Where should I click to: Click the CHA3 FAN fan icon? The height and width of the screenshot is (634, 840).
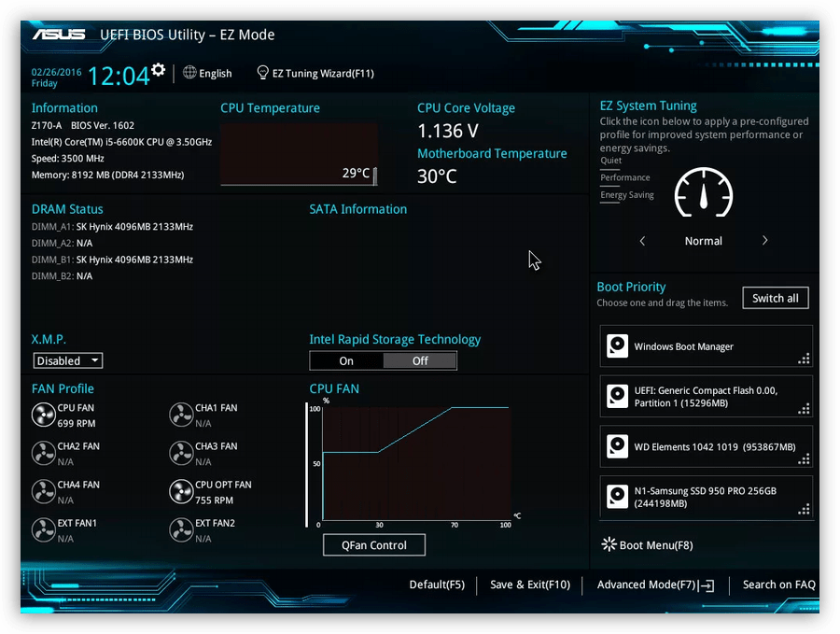[x=181, y=454]
